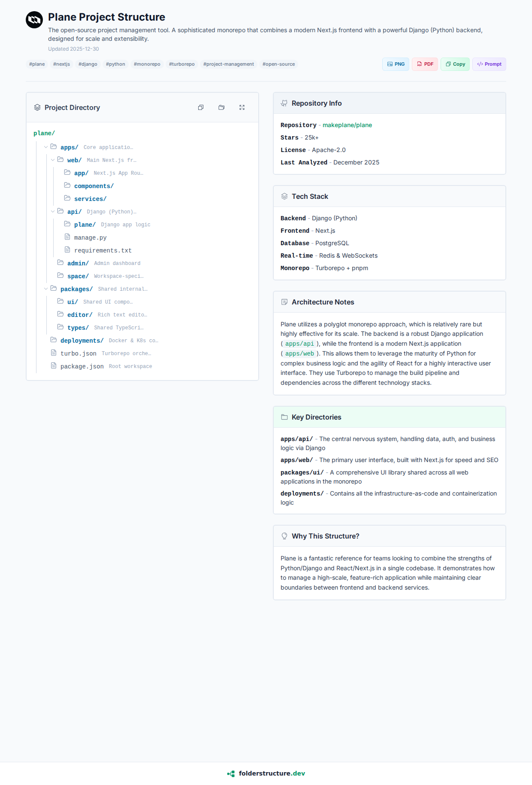Image resolution: width=532 pixels, height=785 pixels.
Task: Collapse the web/ folder chevron
Action: (53, 160)
